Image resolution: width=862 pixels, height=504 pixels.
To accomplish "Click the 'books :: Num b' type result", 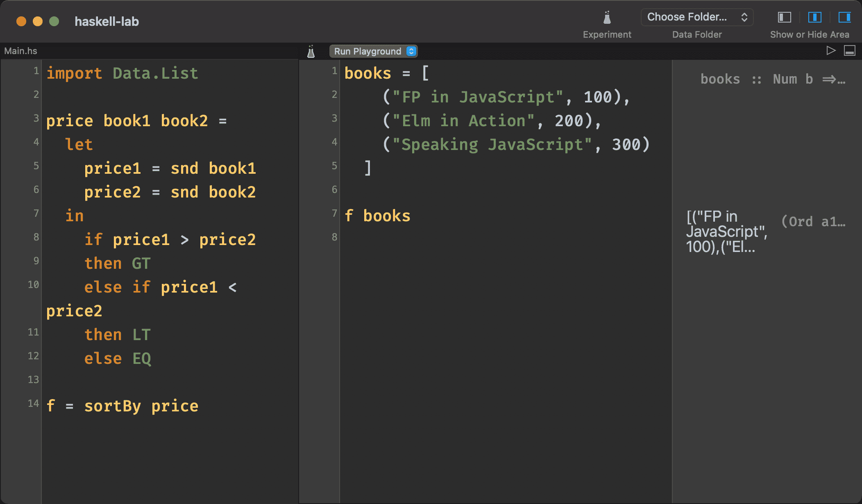I will 773,79.
